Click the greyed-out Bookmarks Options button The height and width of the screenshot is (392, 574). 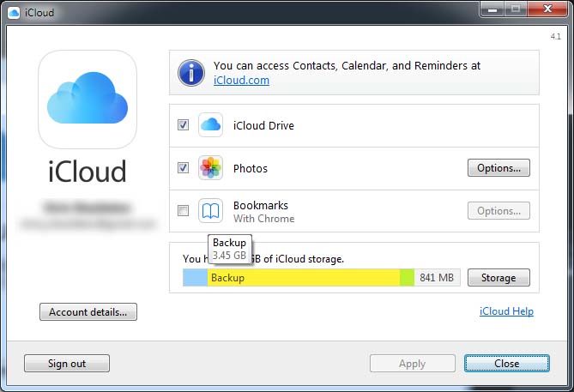point(498,211)
